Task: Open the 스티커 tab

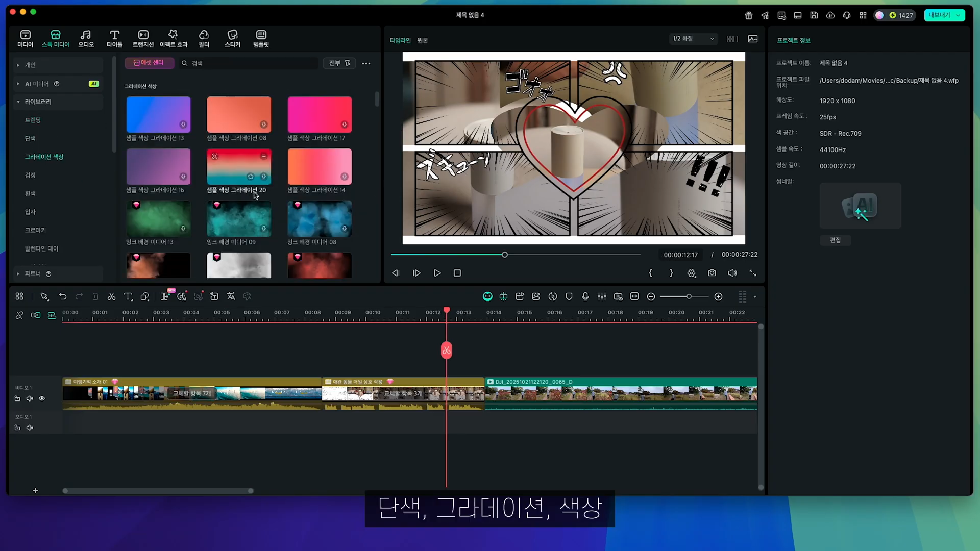Action: [232, 38]
